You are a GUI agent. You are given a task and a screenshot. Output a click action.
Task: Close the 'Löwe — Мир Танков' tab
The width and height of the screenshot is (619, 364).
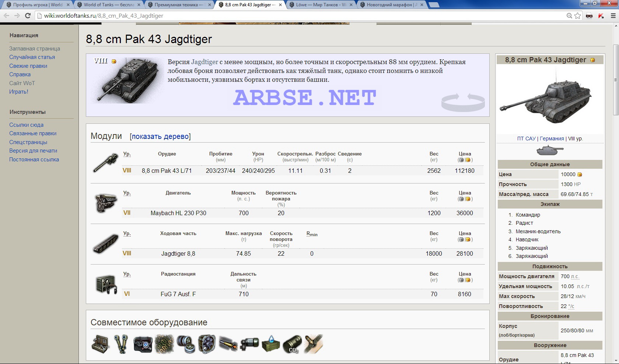pos(351,5)
